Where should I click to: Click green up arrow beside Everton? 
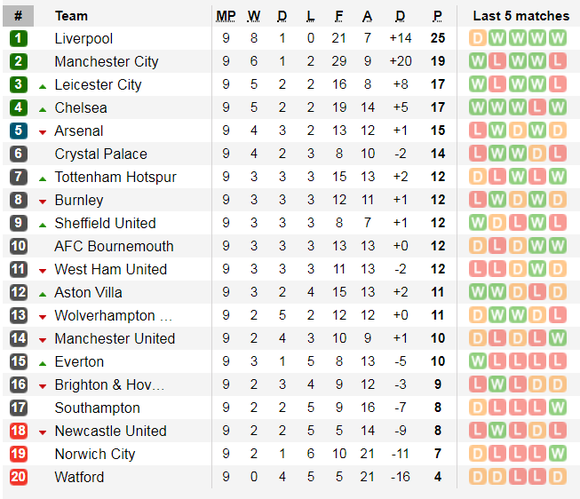point(43,364)
